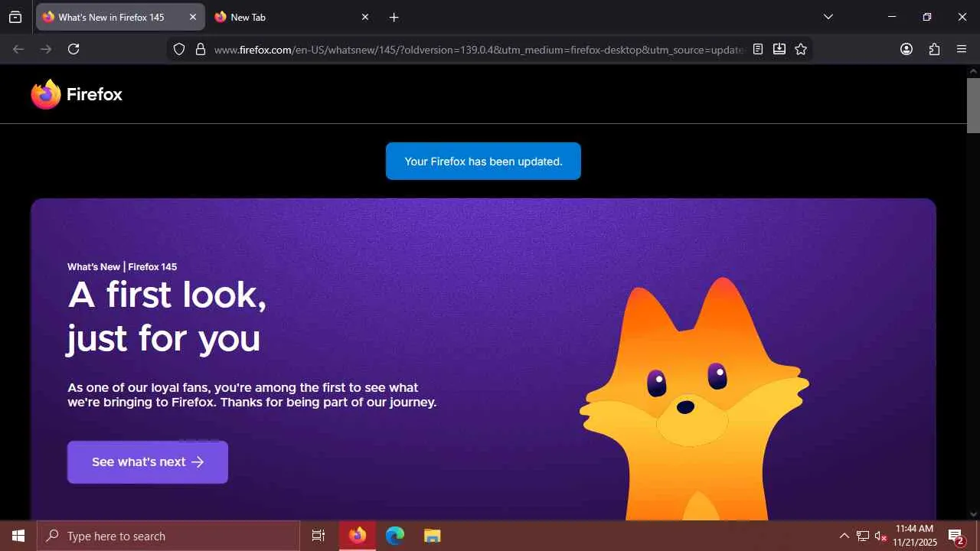980x551 pixels.
Task: Close the New Tab tab
Action: [x=364, y=17]
